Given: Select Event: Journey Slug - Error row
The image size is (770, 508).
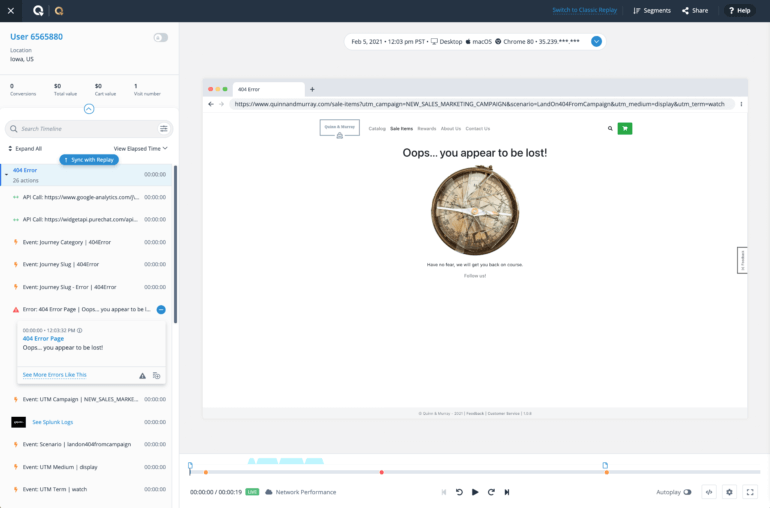Looking at the screenshot, I should 88,287.
